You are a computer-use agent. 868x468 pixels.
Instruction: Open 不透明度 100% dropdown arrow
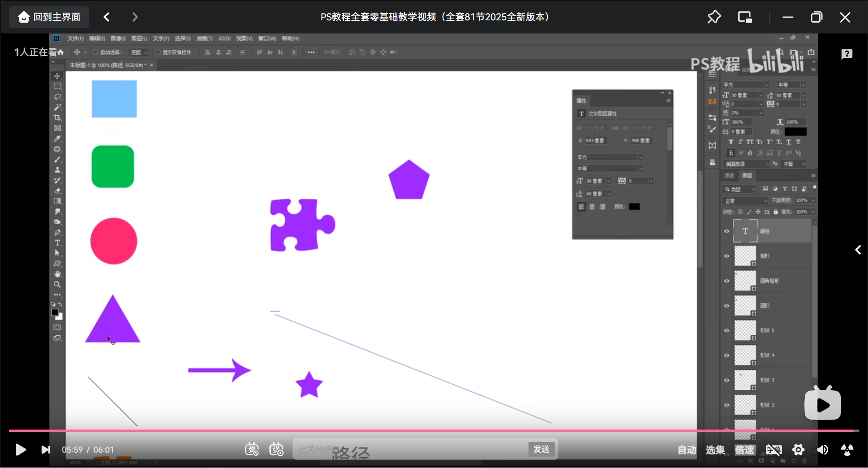click(x=813, y=200)
